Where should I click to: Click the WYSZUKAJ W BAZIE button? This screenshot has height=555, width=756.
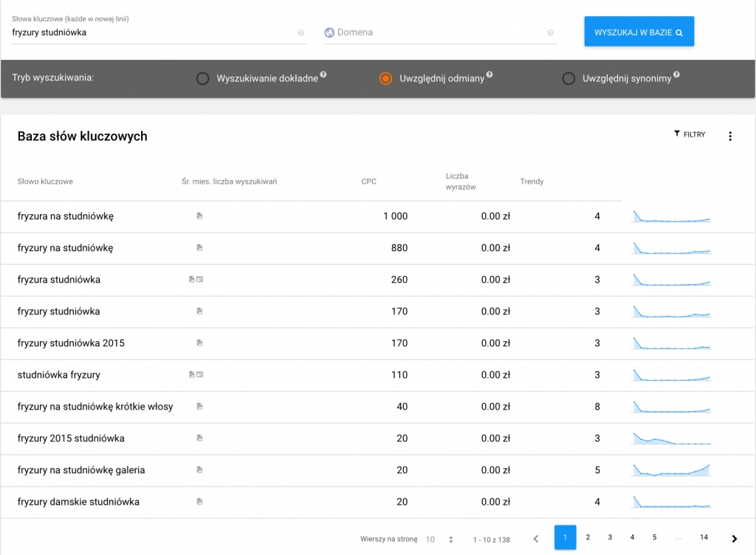(639, 32)
